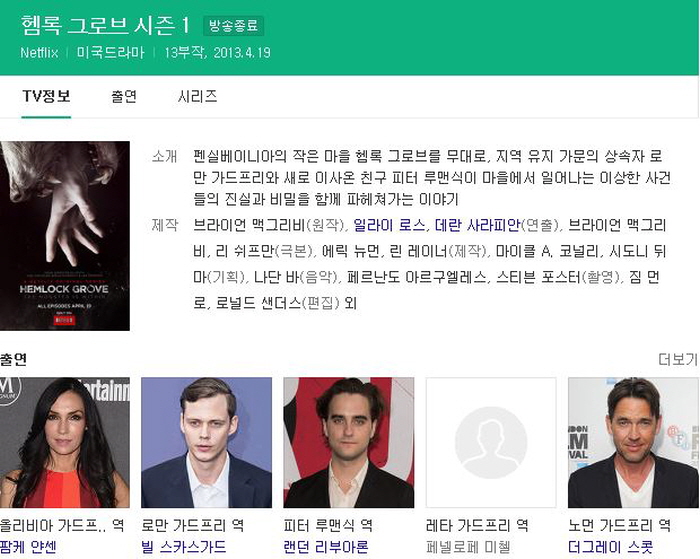Open the 데란 사라피안 director link
The image size is (700, 559).
coord(477,225)
